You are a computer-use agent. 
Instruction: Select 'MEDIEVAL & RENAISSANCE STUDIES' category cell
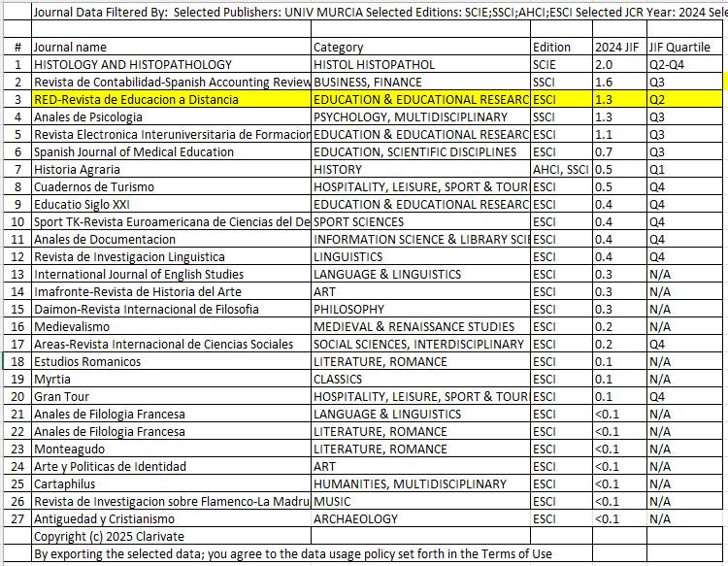[x=420, y=327]
